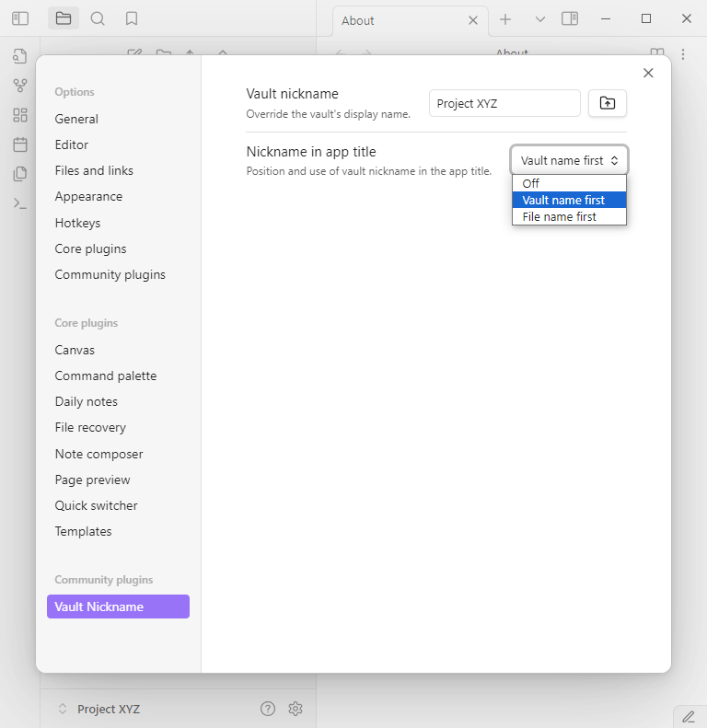
Task: Open Canvas plugin settings
Action: [x=118, y=350]
